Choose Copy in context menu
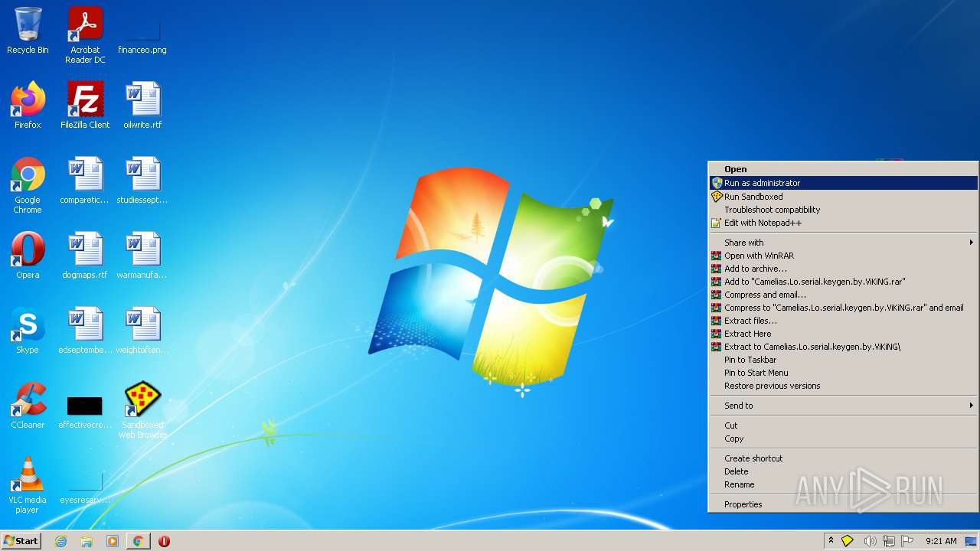Viewport: 980px width, 551px height. (843, 439)
